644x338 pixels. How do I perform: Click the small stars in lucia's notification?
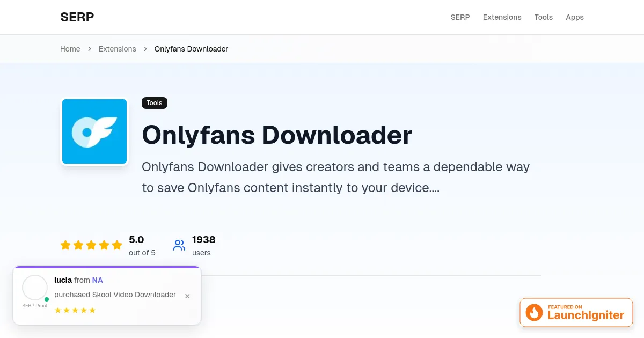coord(75,311)
